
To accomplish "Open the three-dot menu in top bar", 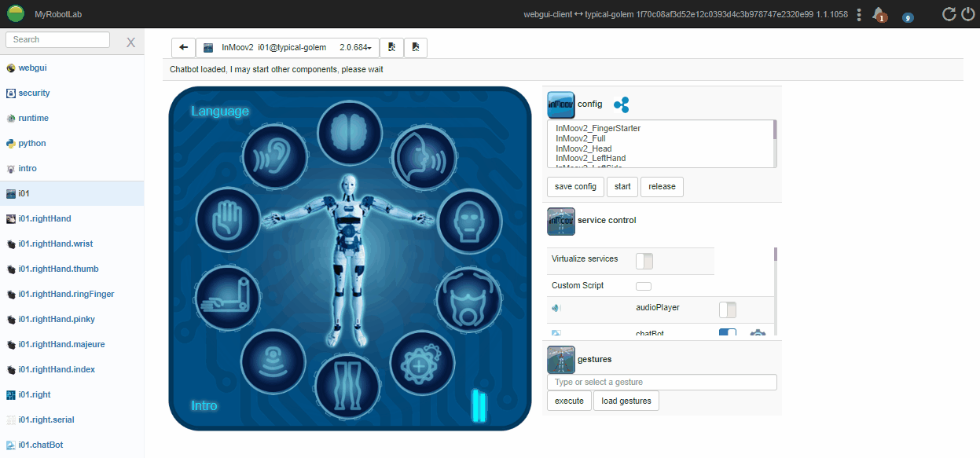I will click(859, 14).
